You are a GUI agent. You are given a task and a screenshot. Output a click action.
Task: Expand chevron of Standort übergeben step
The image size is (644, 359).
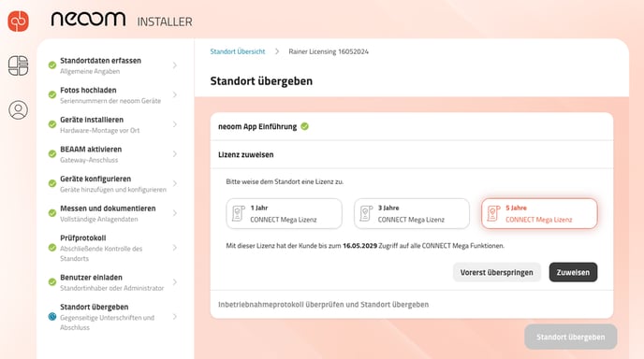pyautogui.click(x=175, y=316)
